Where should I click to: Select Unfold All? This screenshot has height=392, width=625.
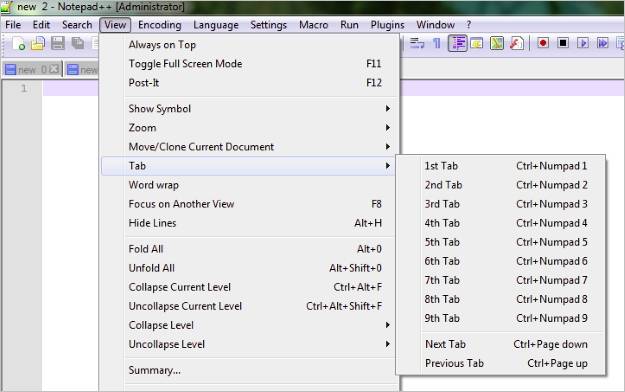tap(248, 268)
